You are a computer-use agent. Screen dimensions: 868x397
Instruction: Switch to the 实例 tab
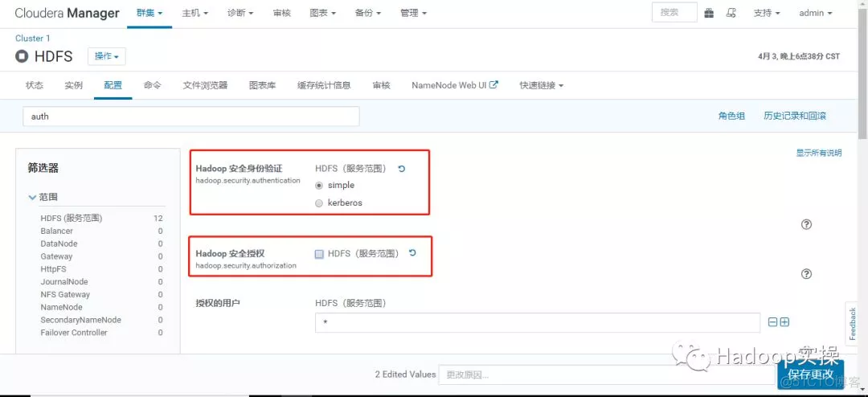click(x=74, y=85)
